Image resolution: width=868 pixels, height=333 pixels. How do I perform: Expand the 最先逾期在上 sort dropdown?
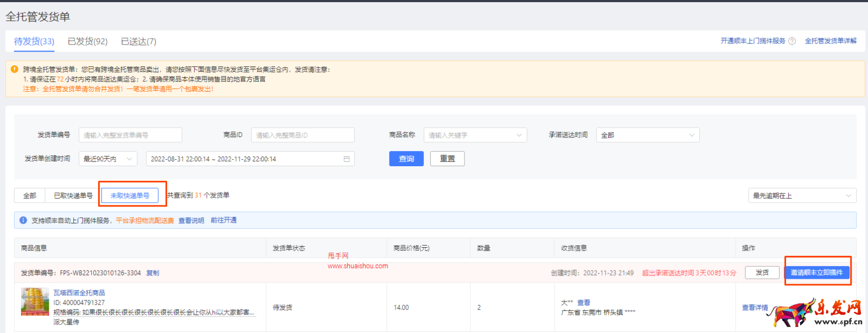(x=801, y=196)
